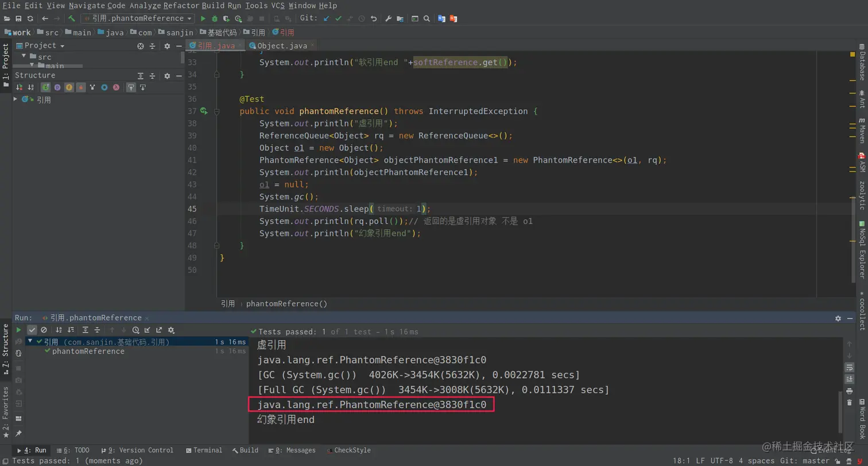The image size is (868, 466).
Task: Open the Navigate menu
Action: point(87,6)
